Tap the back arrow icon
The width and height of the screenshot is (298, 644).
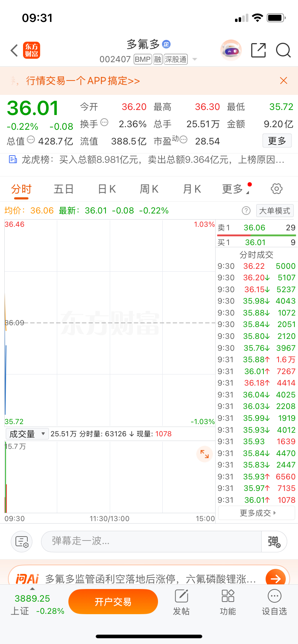[x=14, y=51]
